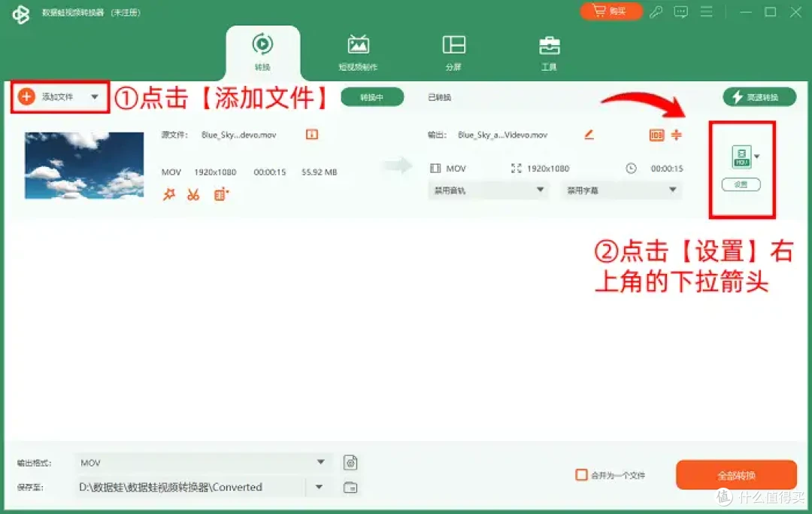The image size is (812, 514).
Task: Click the output MOV film icon
Action: [x=435, y=169]
